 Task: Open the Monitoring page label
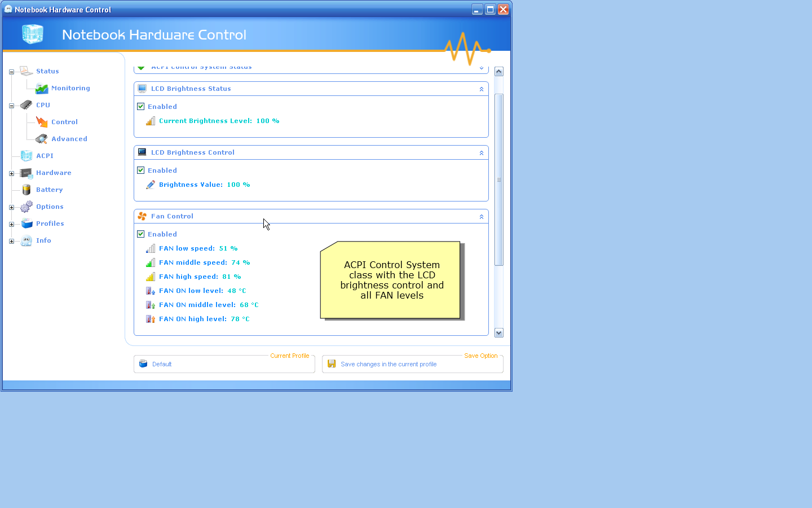(x=70, y=88)
